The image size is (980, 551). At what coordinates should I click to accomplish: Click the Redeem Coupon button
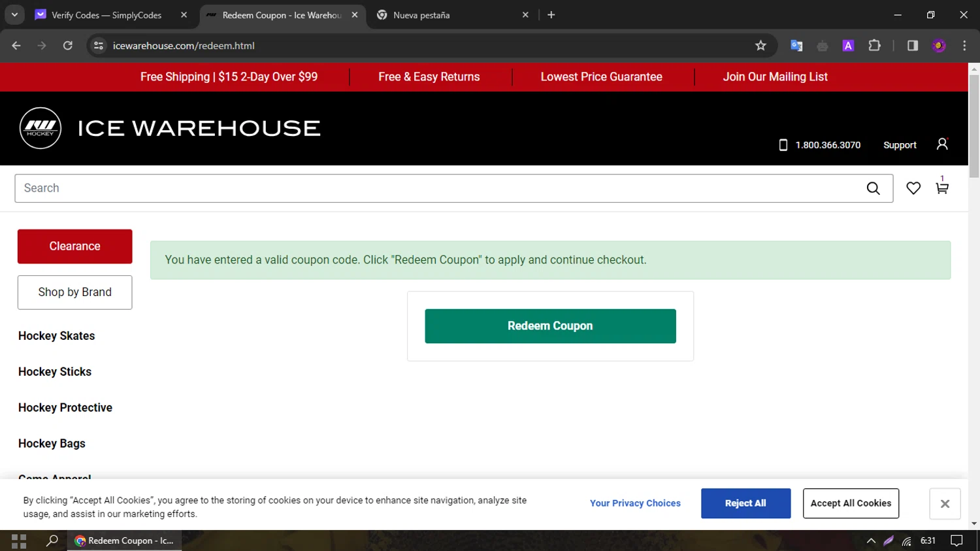coord(550,326)
